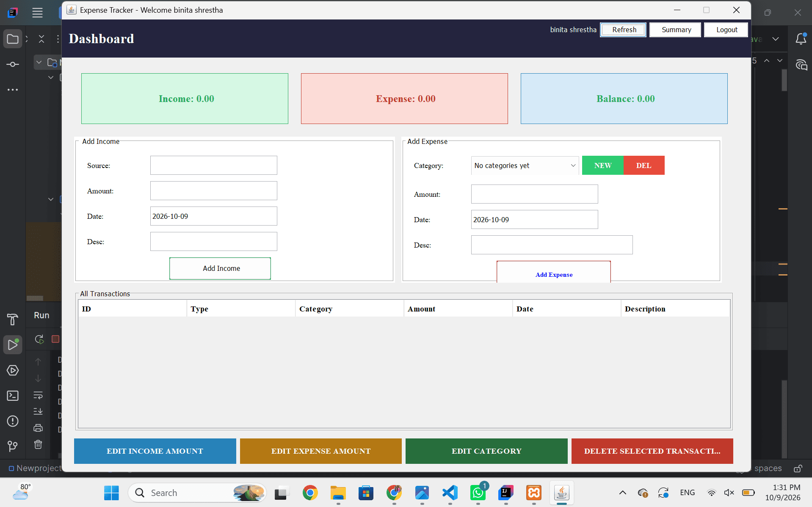
Task: Click the expense Date field
Action: [x=535, y=220]
